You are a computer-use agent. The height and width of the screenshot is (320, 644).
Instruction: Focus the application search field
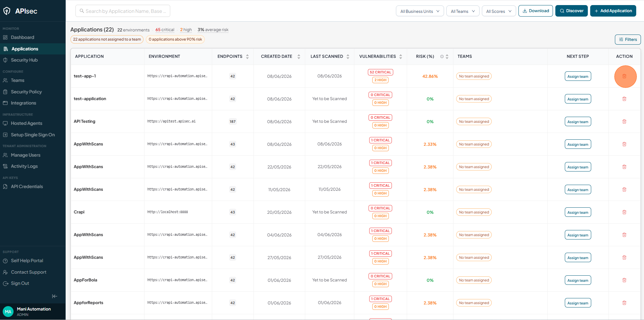[x=123, y=11]
